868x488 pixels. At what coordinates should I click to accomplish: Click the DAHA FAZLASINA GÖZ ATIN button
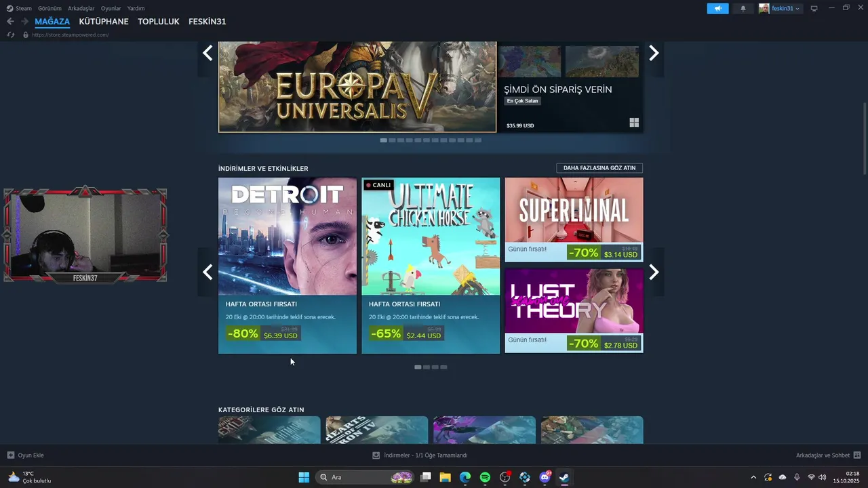coord(599,167)
